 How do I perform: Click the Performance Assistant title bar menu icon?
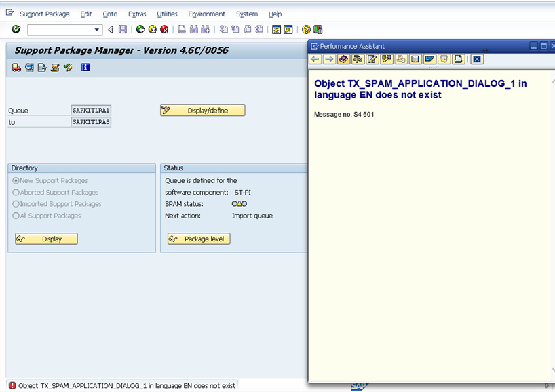(315, 46)
